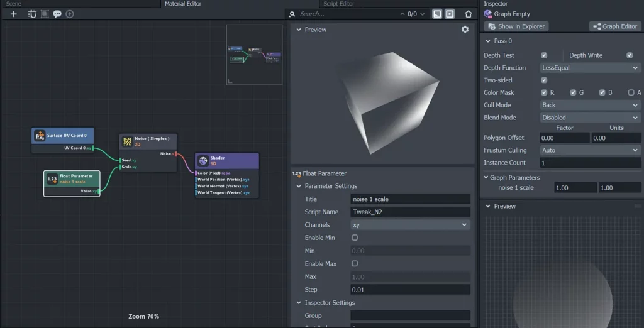Click the UV Coord 0 output port
644x328 pixels.
pyautogui.click(x=93, y=148)
